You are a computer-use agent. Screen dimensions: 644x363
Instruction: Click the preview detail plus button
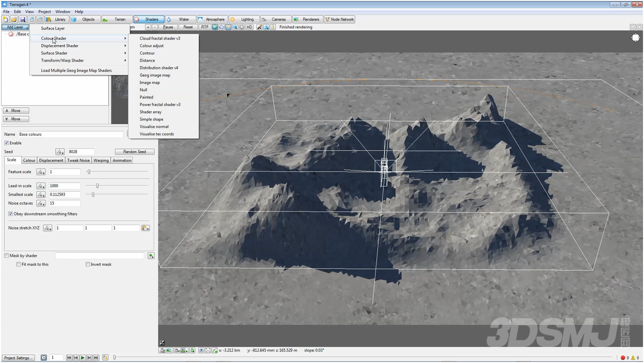pyautogui.click(x=148, y=27)
